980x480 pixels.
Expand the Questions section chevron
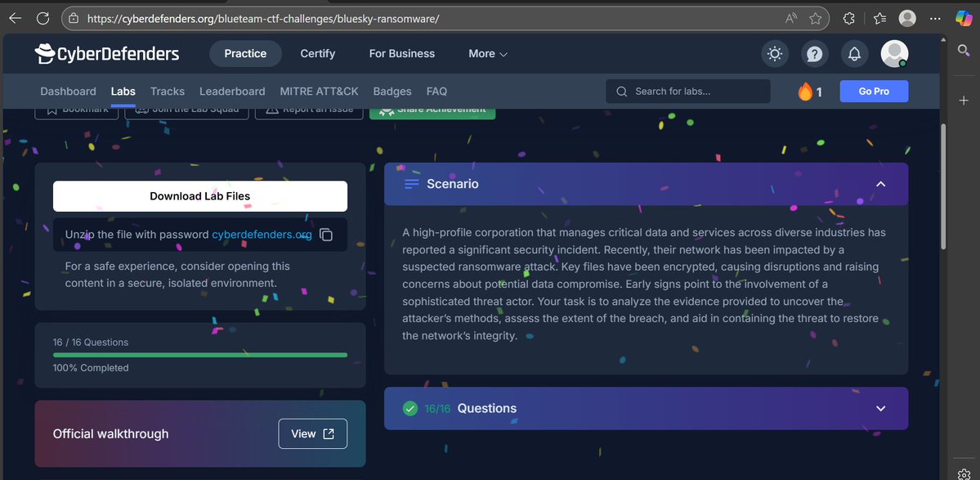[880, 408]
